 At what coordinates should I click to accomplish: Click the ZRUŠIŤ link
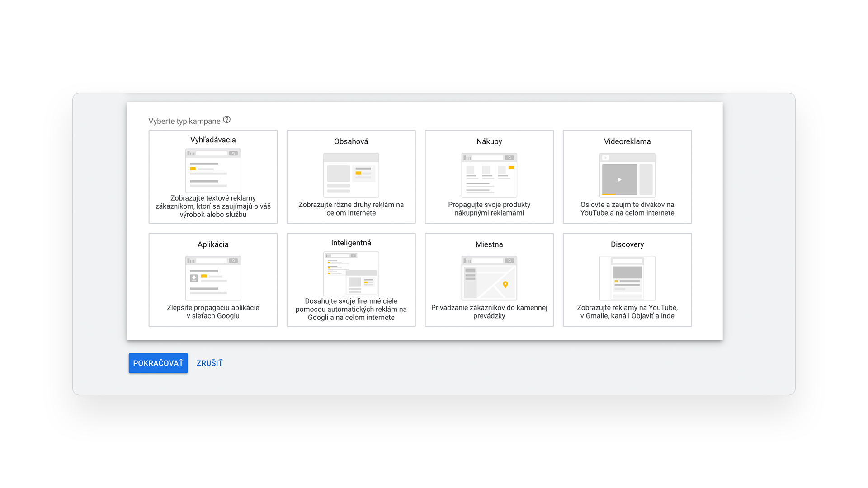click(x=210, y=363)
